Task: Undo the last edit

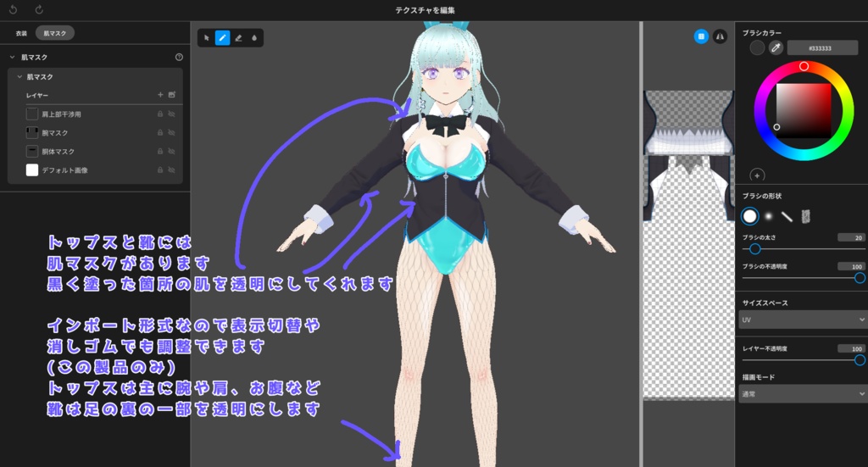Action: point(14,9)
